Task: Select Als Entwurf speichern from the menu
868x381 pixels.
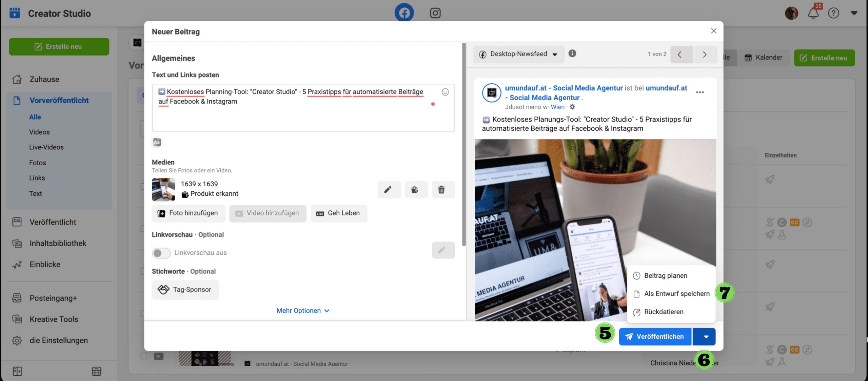Action: click(x=671, y=294)
